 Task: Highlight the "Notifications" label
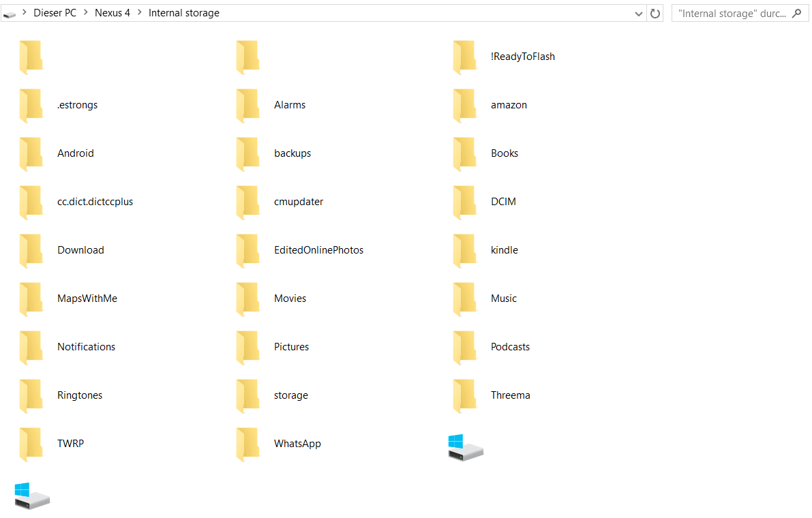[x=86, y=347]
